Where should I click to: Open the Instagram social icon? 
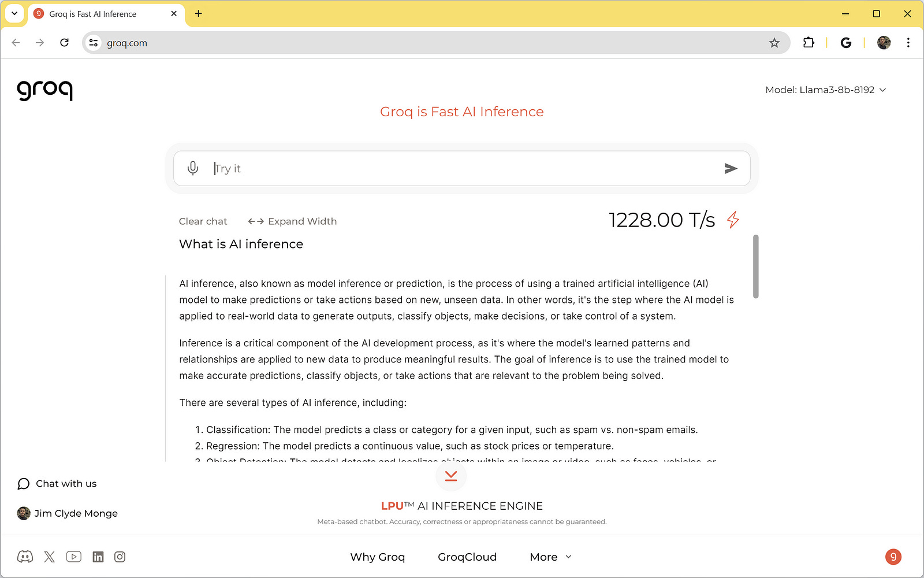[120, 557]
